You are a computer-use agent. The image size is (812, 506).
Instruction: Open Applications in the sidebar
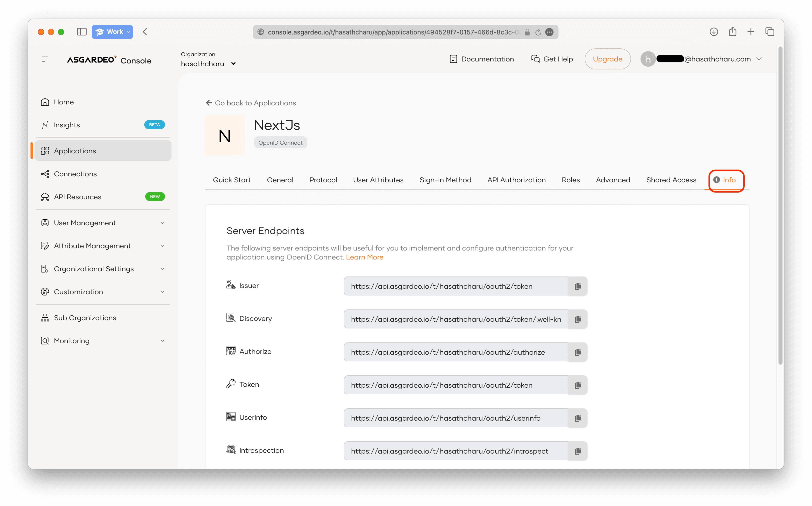(103, 151)
